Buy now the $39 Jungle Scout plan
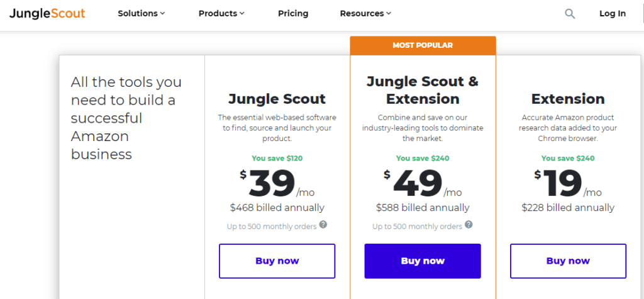 click(x=277, y=261)
